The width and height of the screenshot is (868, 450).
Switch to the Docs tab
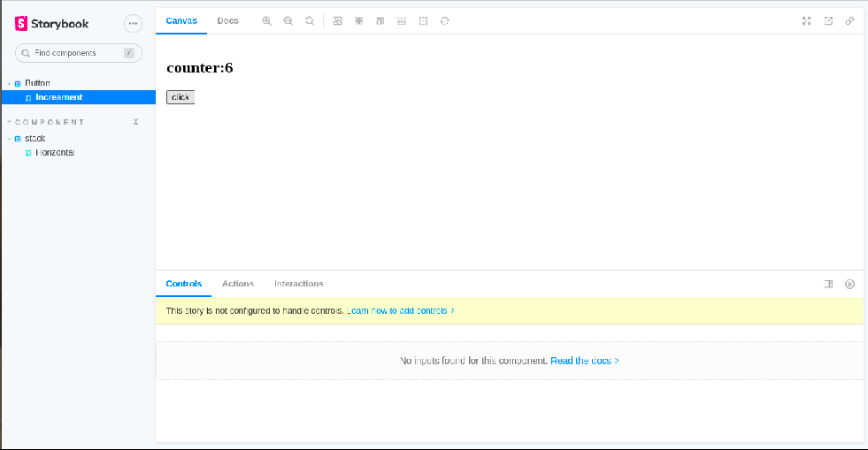[x=227, y=21]
